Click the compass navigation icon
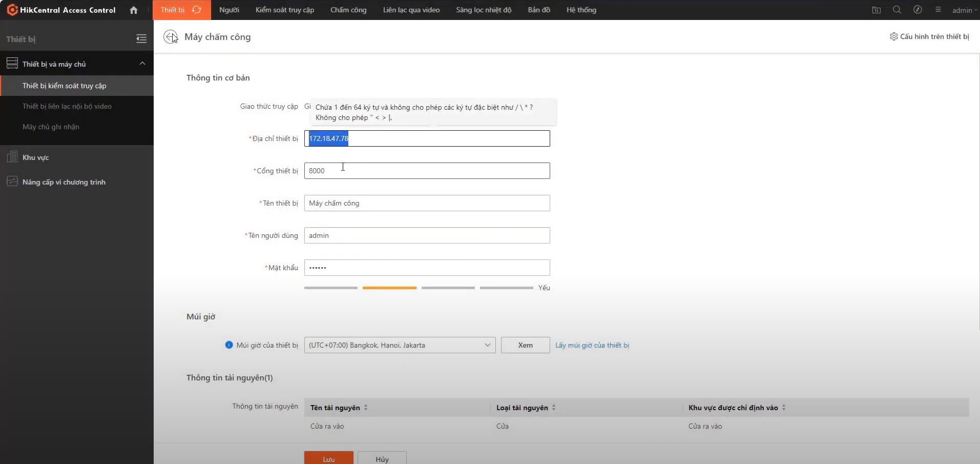The height and width of the screenshot is (464, 980). pos(918,10)
